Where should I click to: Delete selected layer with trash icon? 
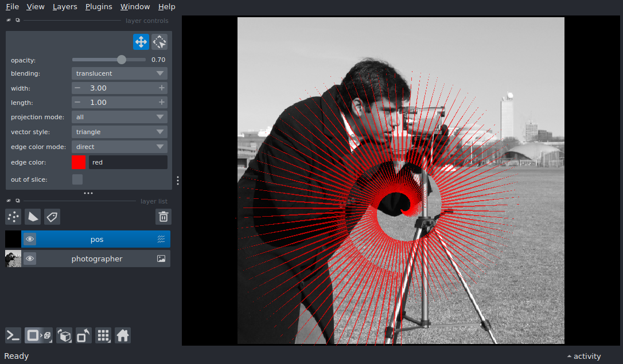pyautogui.click(x=163, y=216)
